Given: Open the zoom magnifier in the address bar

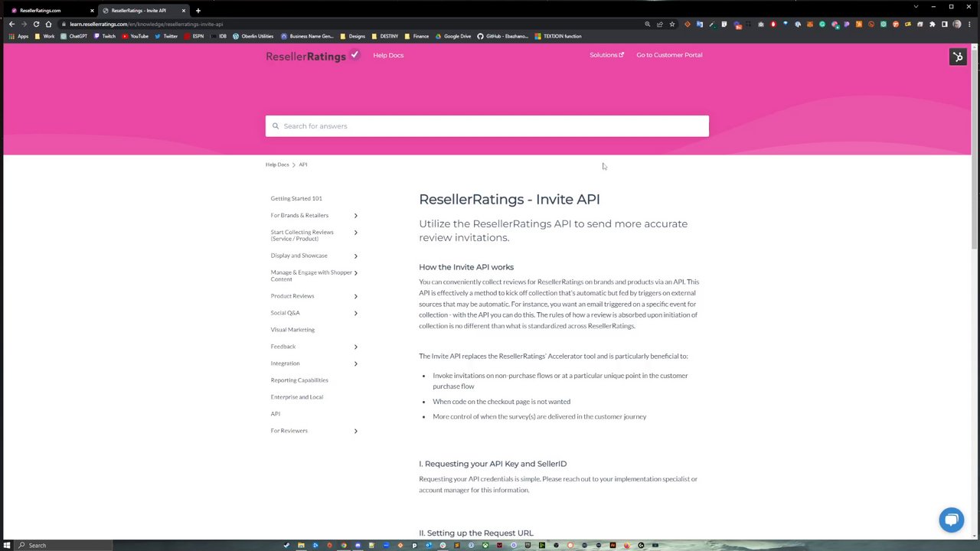Looking at the screenshot, I should coord(648,24).
